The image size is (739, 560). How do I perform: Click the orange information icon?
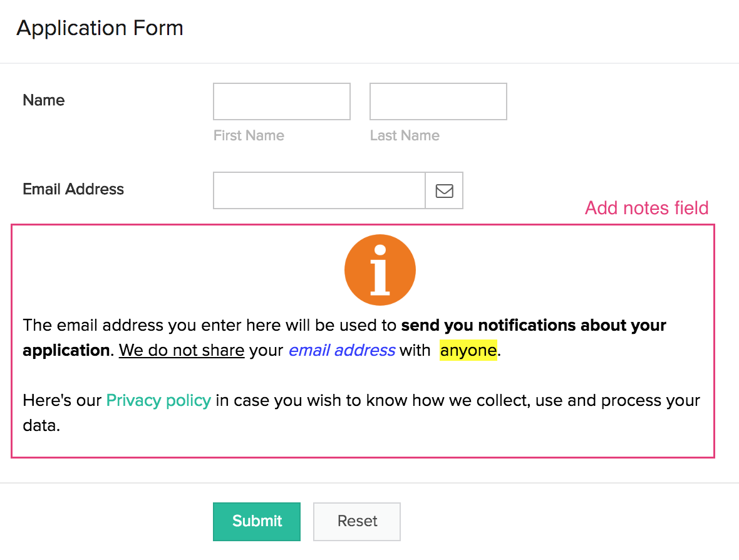pos(380,270)
